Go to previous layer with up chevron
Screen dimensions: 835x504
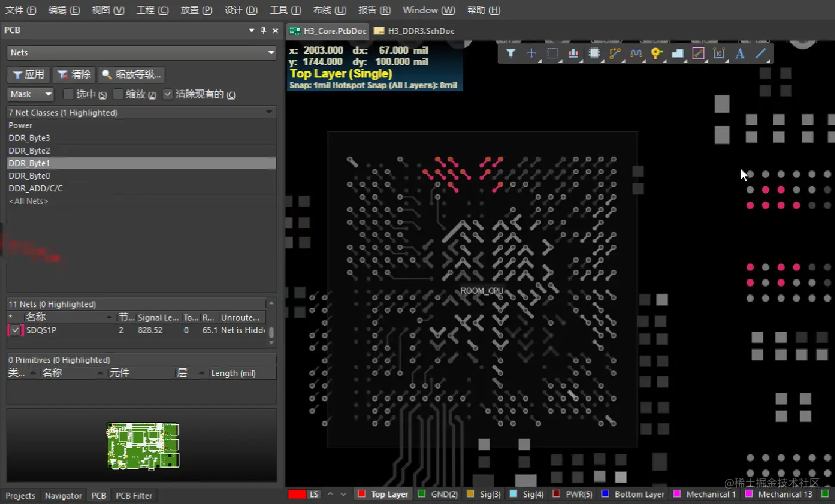(330, 494)
